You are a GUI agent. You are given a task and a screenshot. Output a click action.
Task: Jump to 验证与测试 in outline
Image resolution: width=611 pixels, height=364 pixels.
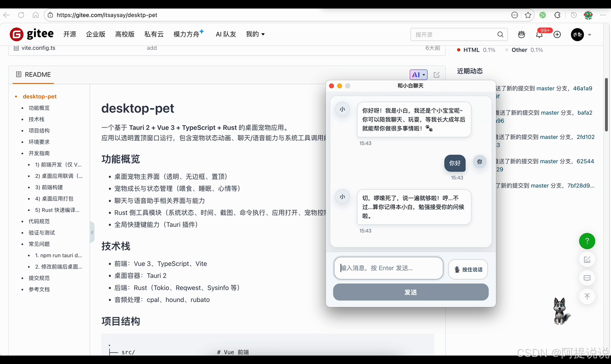(x=42, y=233)
